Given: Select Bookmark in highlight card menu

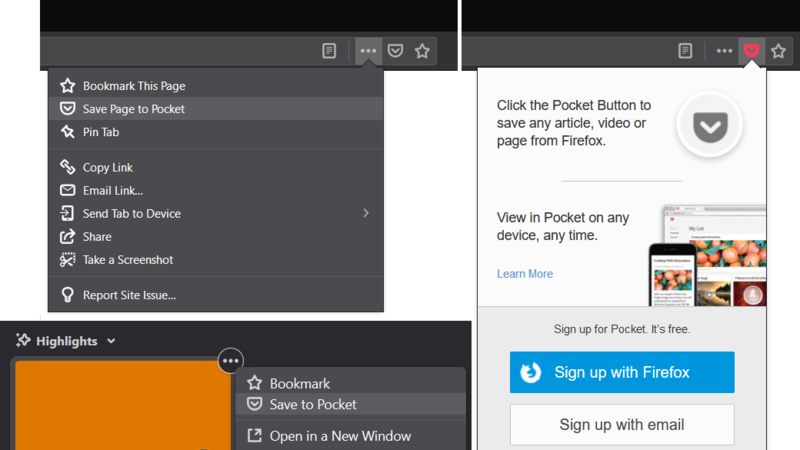Looking at the screenshot, I should pyautogui.click(x=351, y=383).
